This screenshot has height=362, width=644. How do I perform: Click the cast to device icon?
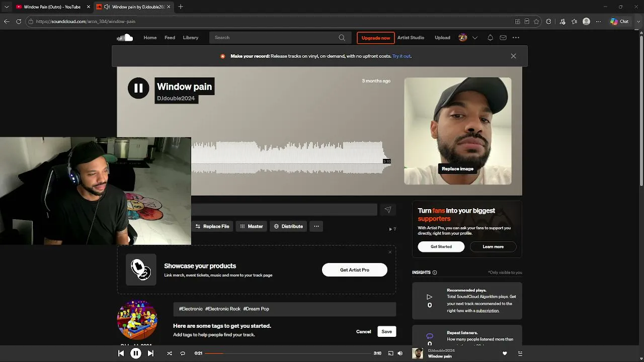point(390,353)
